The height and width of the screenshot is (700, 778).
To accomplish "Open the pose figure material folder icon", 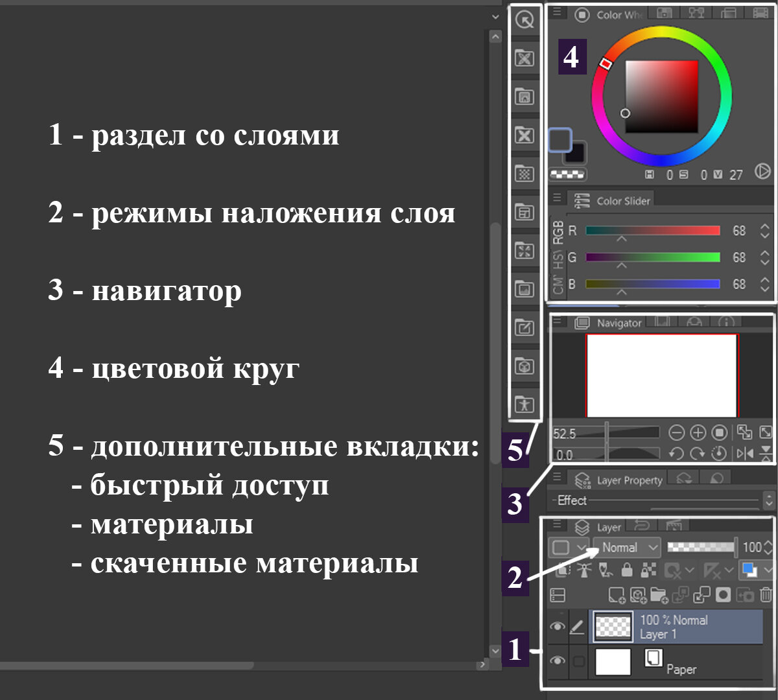I will 525,404.
